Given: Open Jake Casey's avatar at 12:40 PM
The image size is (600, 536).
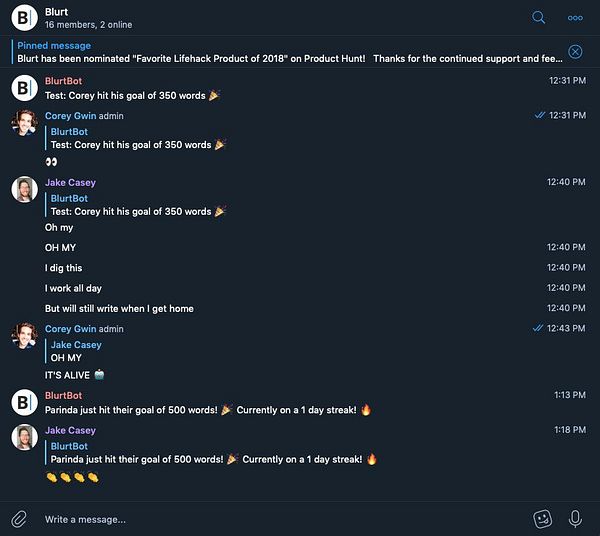Looking at the screenshot, I should click(x=24, y=189).
